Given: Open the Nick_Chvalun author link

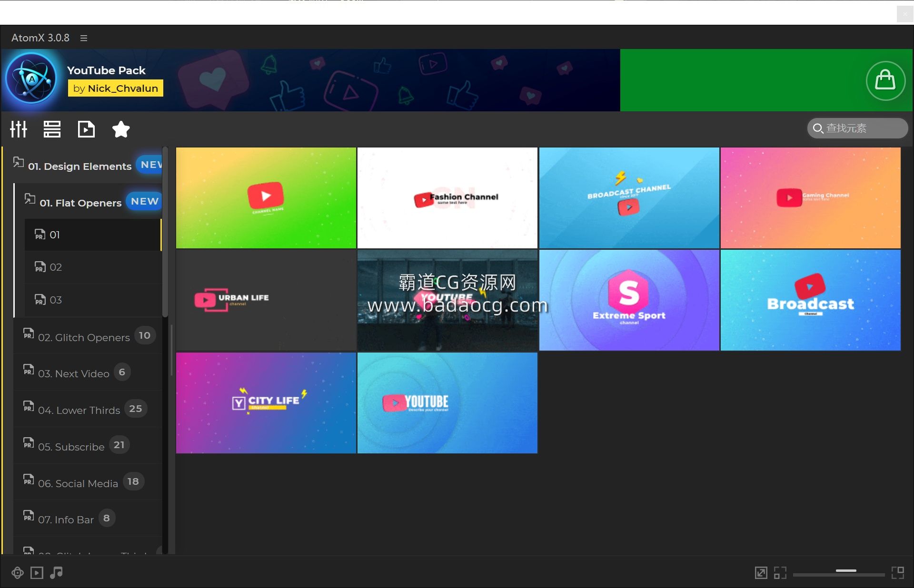Looking at the screenshot, I should tap(116, 88).
